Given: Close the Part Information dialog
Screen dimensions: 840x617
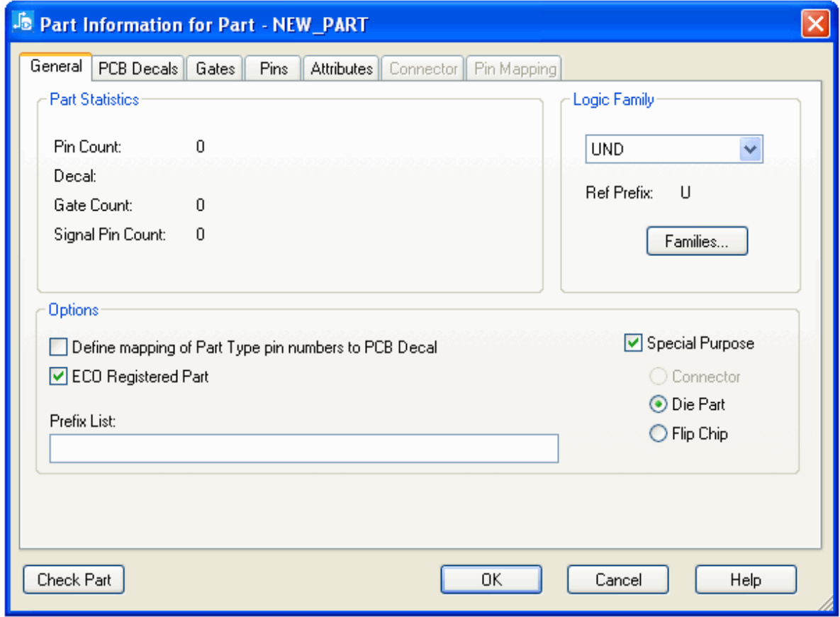Looking at the screenshot, I should 814,25.
